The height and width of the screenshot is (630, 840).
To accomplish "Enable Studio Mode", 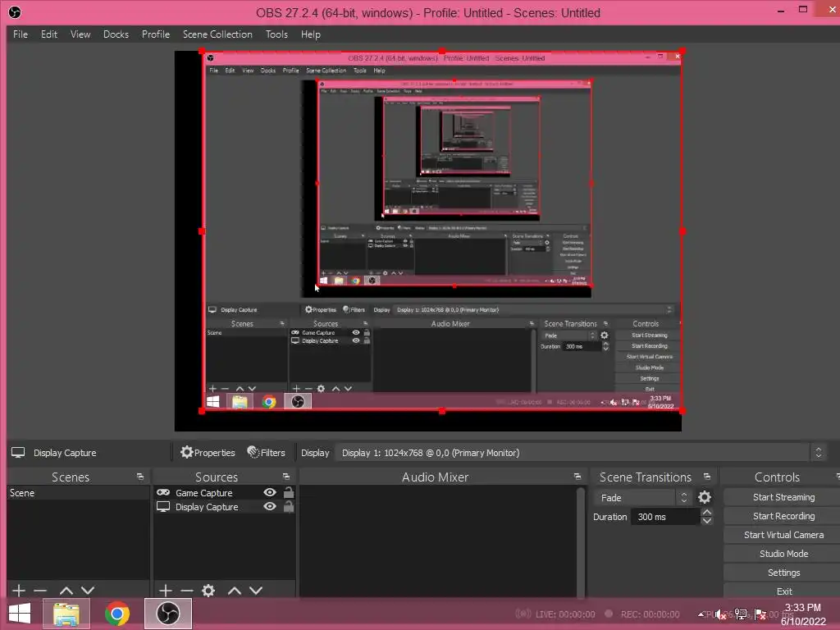I will (x=783, y=554).
